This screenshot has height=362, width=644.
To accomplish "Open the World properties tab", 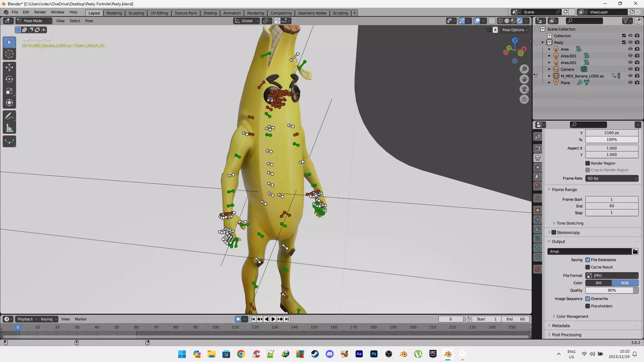I will 538,186.
